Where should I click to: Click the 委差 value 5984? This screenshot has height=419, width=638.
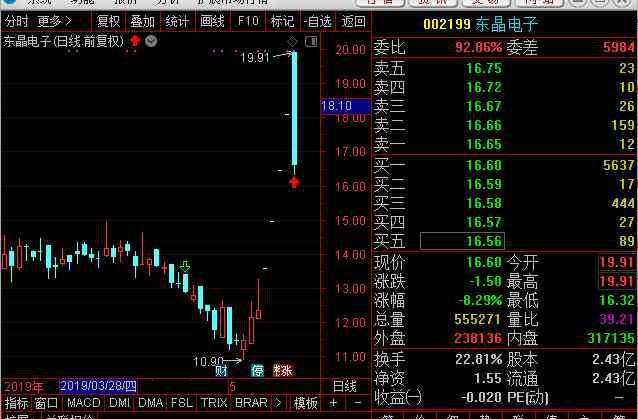tap(619, 47)
